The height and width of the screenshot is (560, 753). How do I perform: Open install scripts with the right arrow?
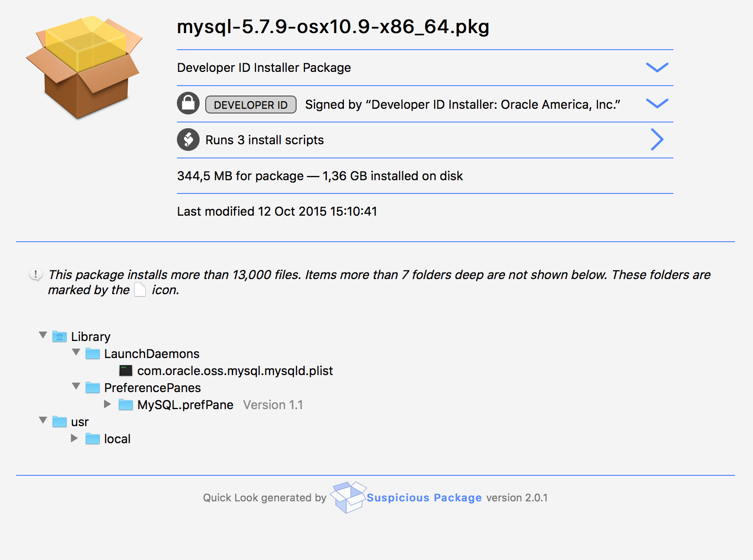click(657, 140)
